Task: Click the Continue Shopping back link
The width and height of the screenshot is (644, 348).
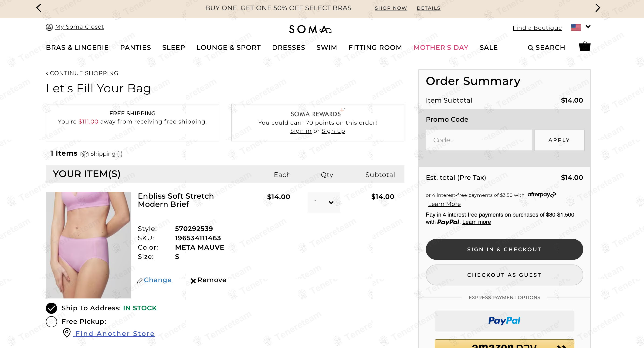Action: pyautogui.click(x=82, y=73)
